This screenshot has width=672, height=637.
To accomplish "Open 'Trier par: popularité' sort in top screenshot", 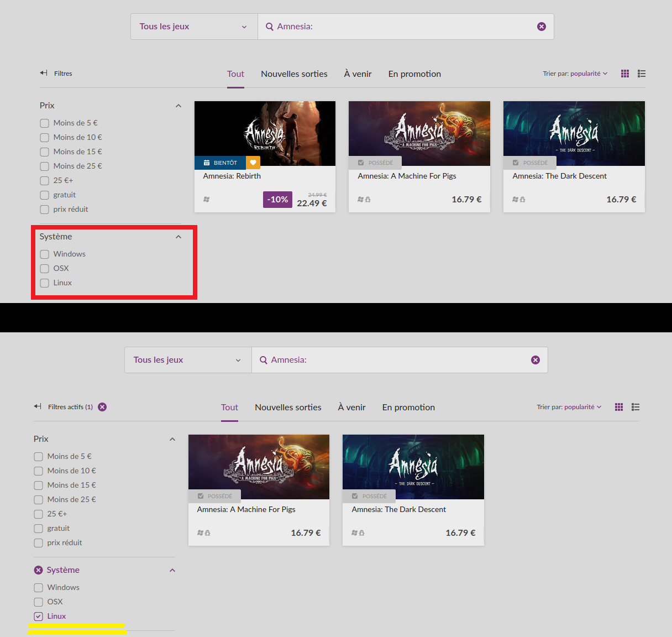I will [575, 74].
